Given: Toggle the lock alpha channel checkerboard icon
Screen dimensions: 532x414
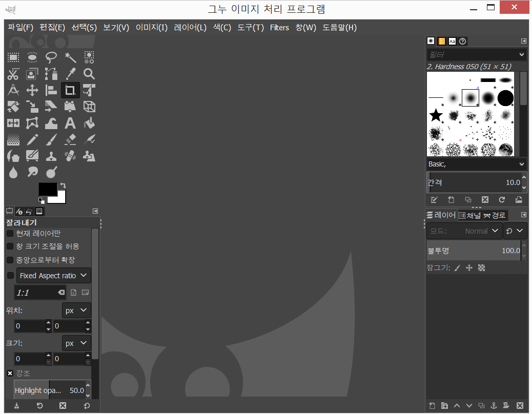Looking at the screenshot, I should click(481, 268).
